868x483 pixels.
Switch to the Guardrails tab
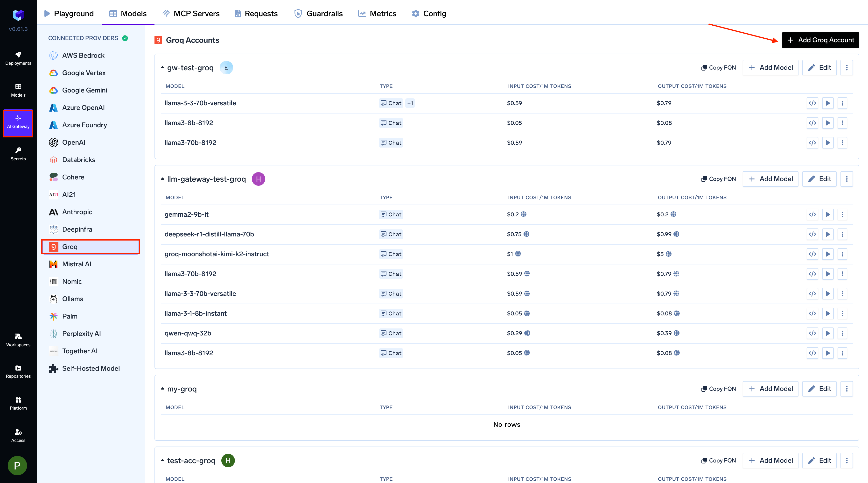tap(318, 14)
